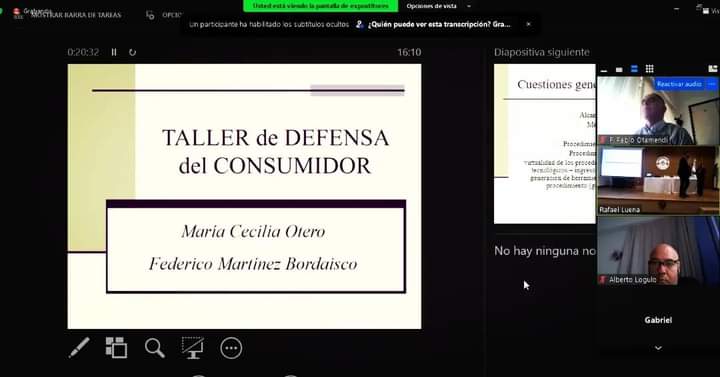Select the pen and laser pointer tool
720x377 pixels.
[79, 348]
